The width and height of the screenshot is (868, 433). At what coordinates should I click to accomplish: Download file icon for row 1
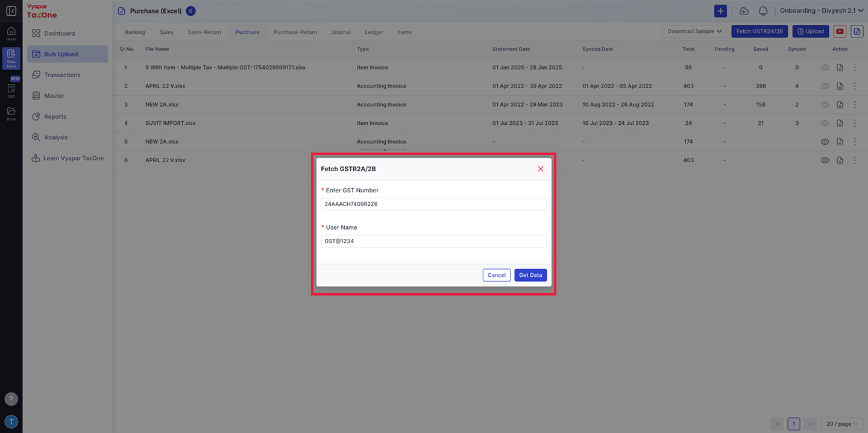point(840,68)
